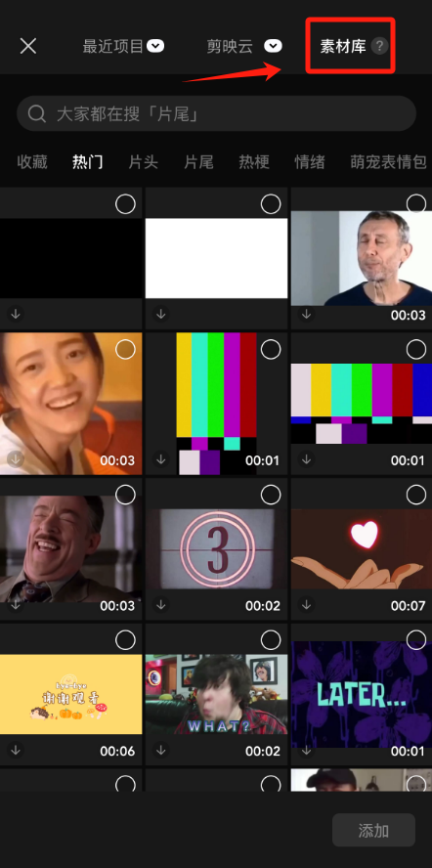The width and height of the screenshot is (432, 868).
Task: Open the 收藏 category tab
Action: (x=32, y=162)
